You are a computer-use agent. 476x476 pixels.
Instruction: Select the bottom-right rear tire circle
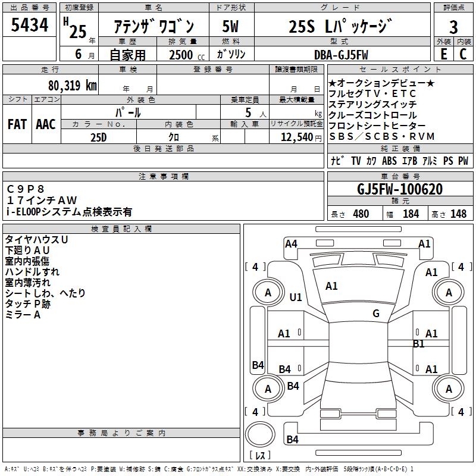(449, 389)
